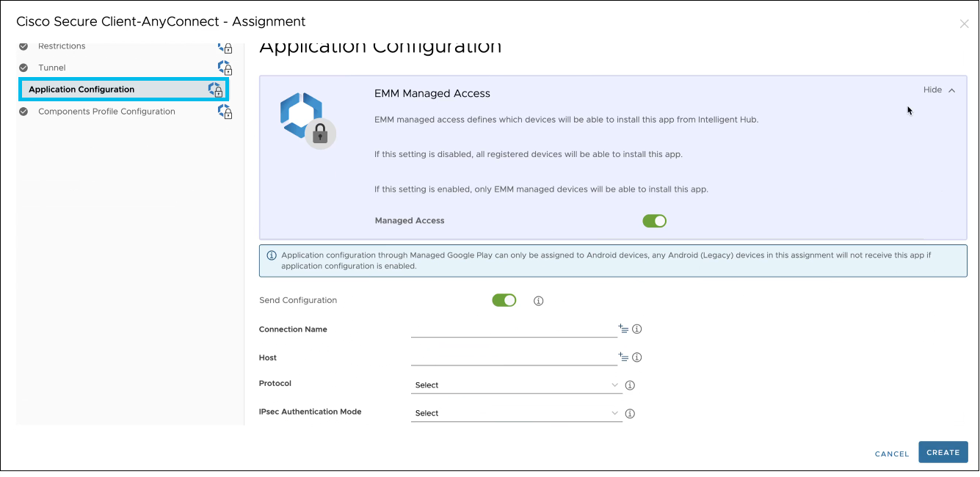Open Components Profile Configuration section

106,112
